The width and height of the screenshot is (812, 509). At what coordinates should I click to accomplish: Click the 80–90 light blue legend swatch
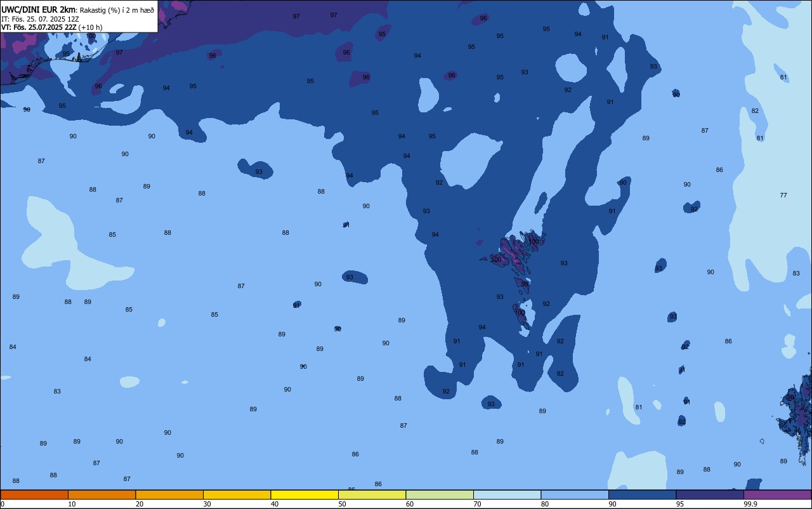coord(575,494)
